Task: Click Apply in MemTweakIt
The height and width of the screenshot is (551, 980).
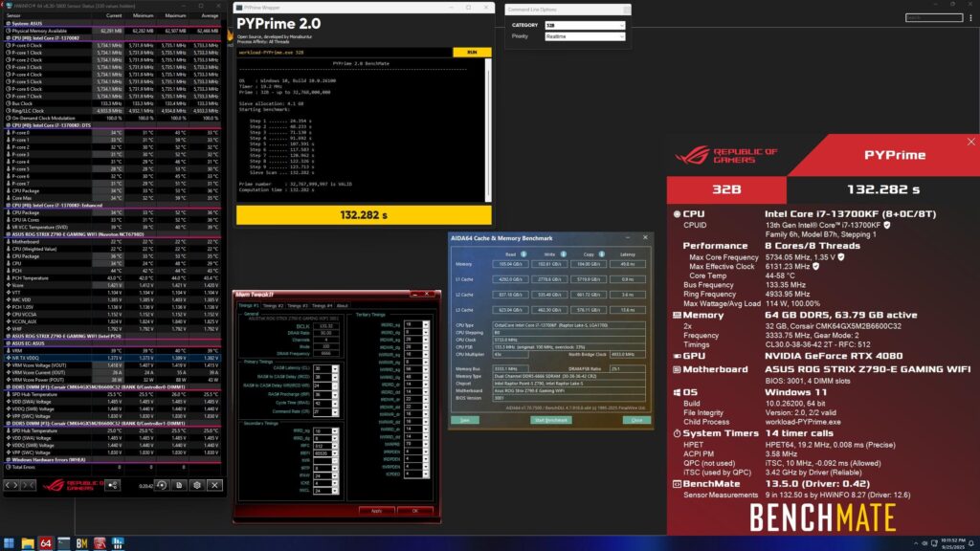Action: pyautogui.click(x=376, y=511)
